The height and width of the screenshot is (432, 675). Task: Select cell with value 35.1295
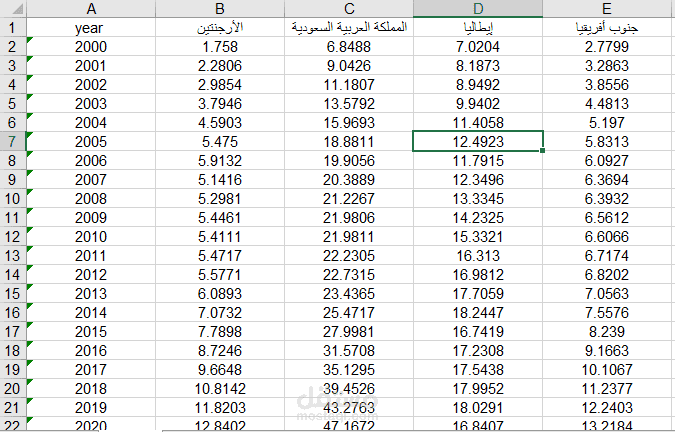(349, 370)
